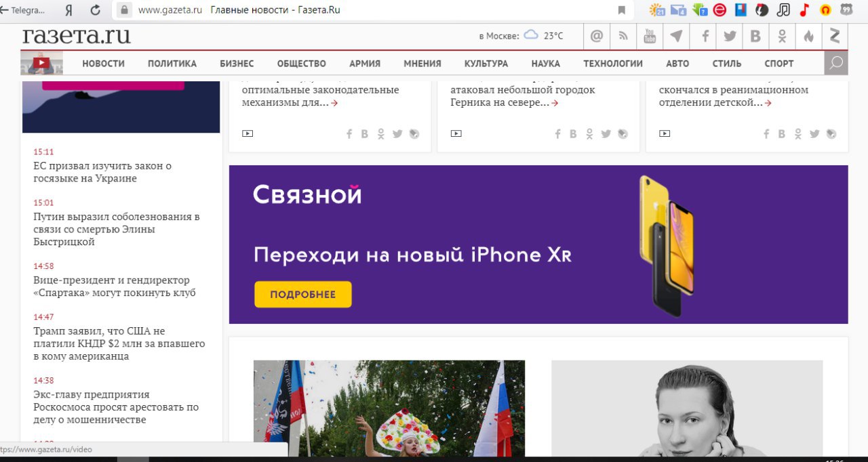
Task: Go to the СТИЛЬ section
Action: pos(727,64)
